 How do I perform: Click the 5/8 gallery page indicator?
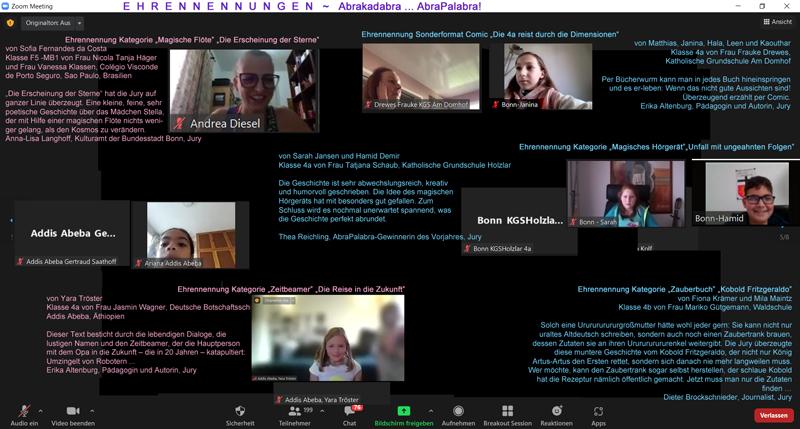[x=784, y=237]
